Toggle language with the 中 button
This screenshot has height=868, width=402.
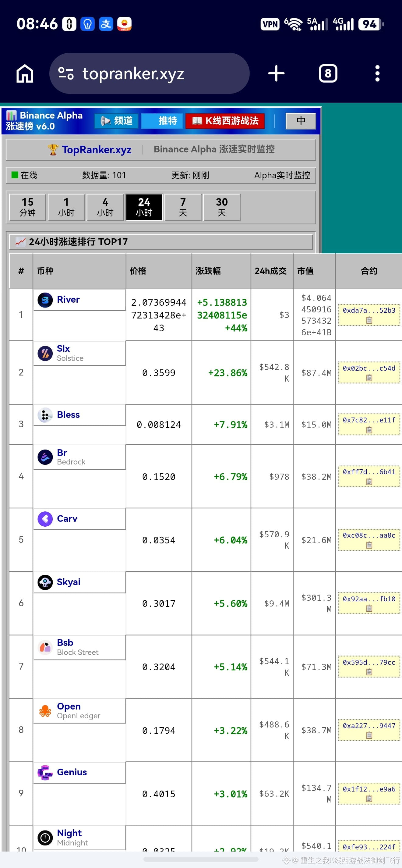click(301, 121)
